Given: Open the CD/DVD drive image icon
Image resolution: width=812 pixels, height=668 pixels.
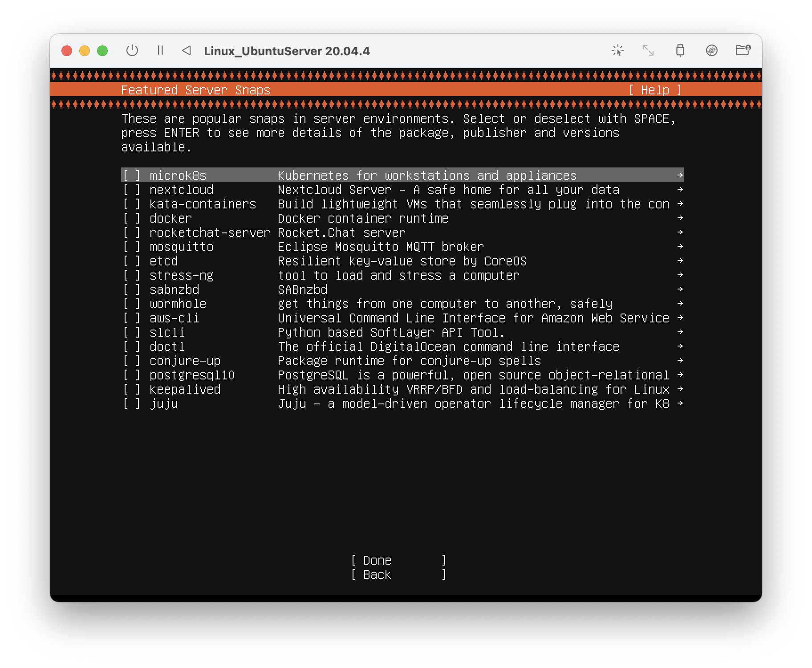Looking at the screenshot, I should pos(712,50).
